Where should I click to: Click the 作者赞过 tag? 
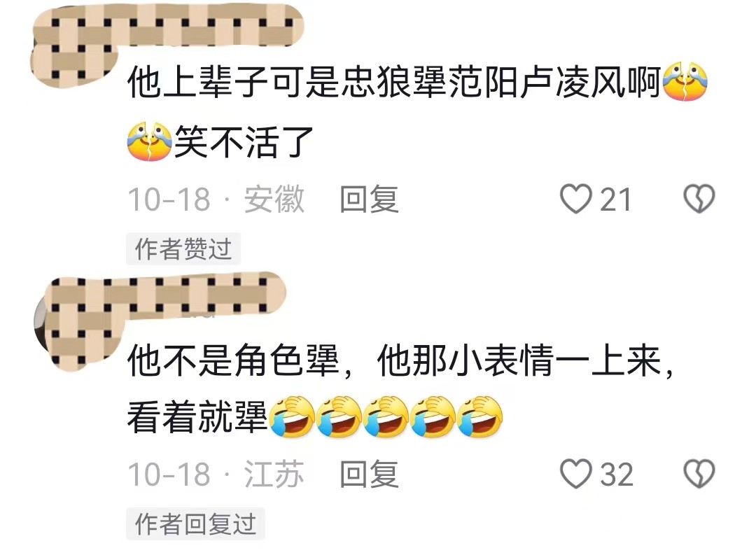(x=183, y=249)
